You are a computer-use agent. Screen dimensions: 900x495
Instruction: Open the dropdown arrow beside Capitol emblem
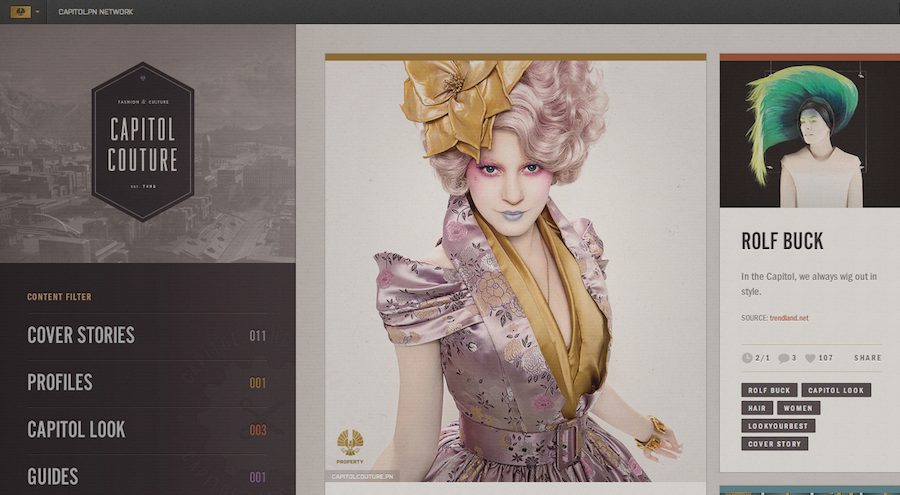click(x=38, y=11)
